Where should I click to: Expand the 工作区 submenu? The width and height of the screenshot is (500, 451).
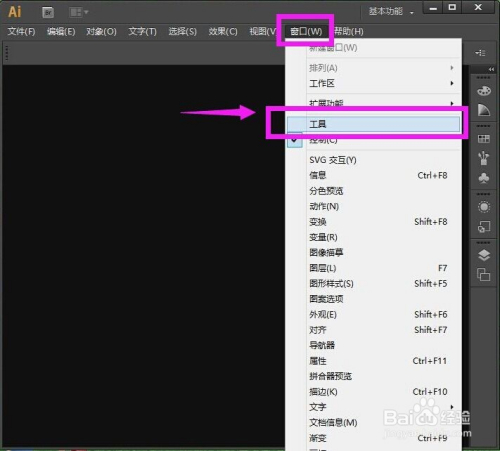click(x=373, y=83)
